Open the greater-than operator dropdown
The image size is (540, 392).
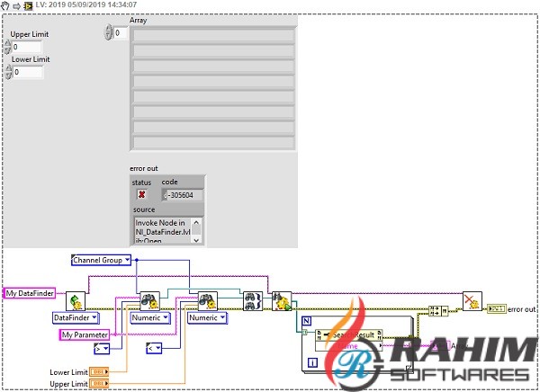click(105, 349)
